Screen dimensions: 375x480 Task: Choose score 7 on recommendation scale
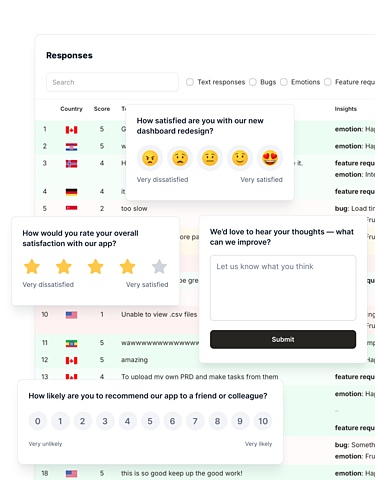point(195,421)
